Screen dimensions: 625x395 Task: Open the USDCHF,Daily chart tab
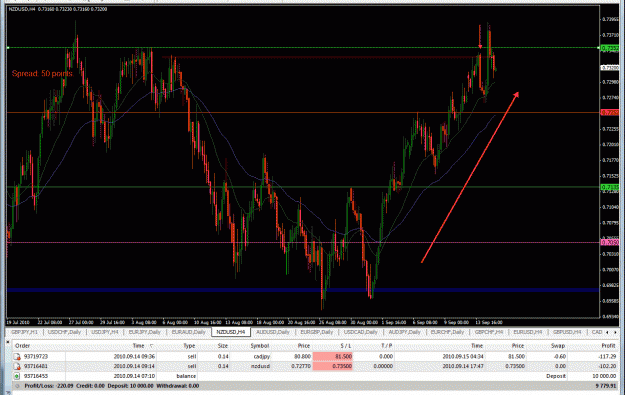click(x=64, y=332)
